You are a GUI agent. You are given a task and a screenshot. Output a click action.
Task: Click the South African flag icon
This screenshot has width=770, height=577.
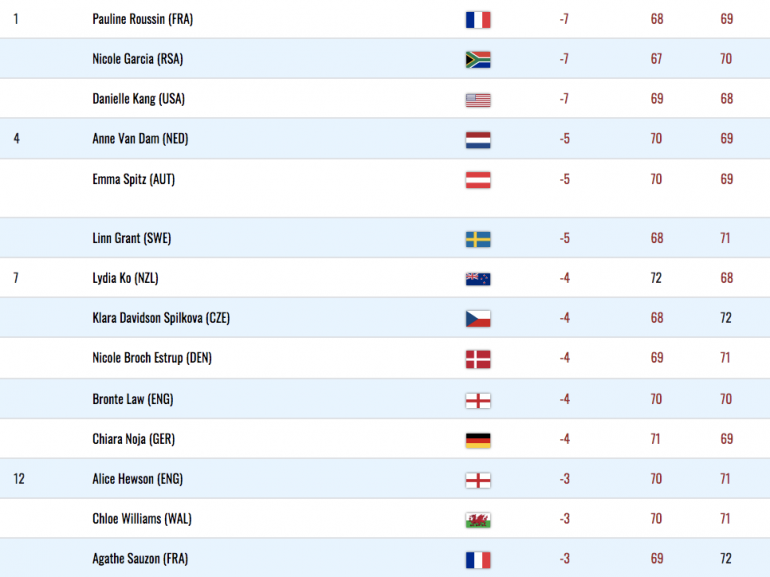click(x=478, y=59)
